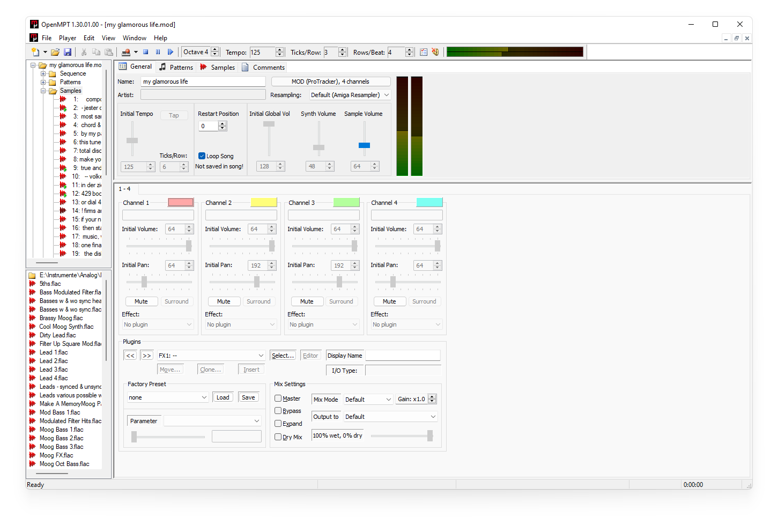Open the File menu
The width and height of the screenshot is (778, 532).
47,38
